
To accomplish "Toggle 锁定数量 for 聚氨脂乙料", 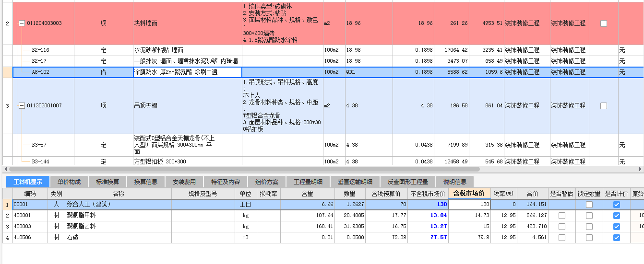I will pyautogui.click(x=589, y=227).
